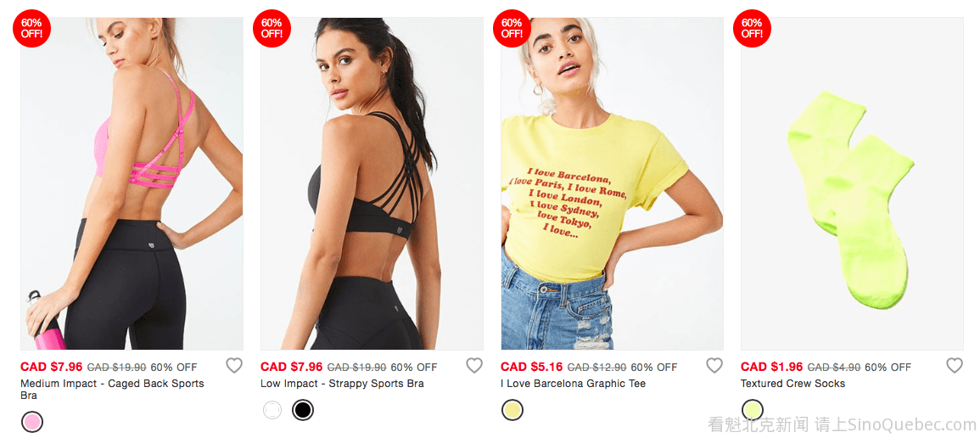Click 60% OFF badge on neon socks
This screenshot has width=980, height=438.
(x=751, y=28)
